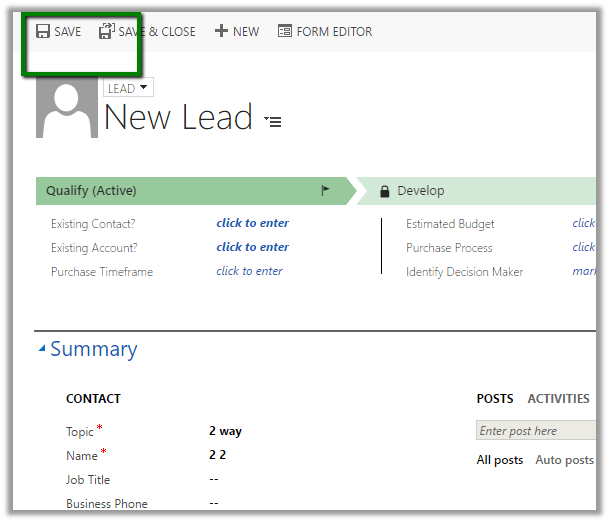Click the Enter post here field
609x522 pixels.
click(x=535, y=431)
